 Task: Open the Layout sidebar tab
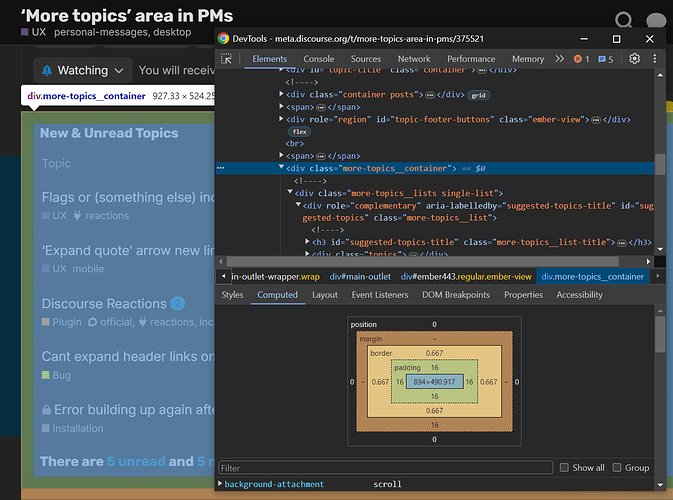324,295
